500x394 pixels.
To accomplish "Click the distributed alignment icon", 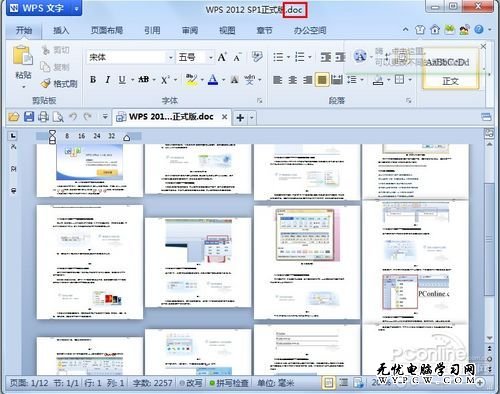I will pos(337,80).
